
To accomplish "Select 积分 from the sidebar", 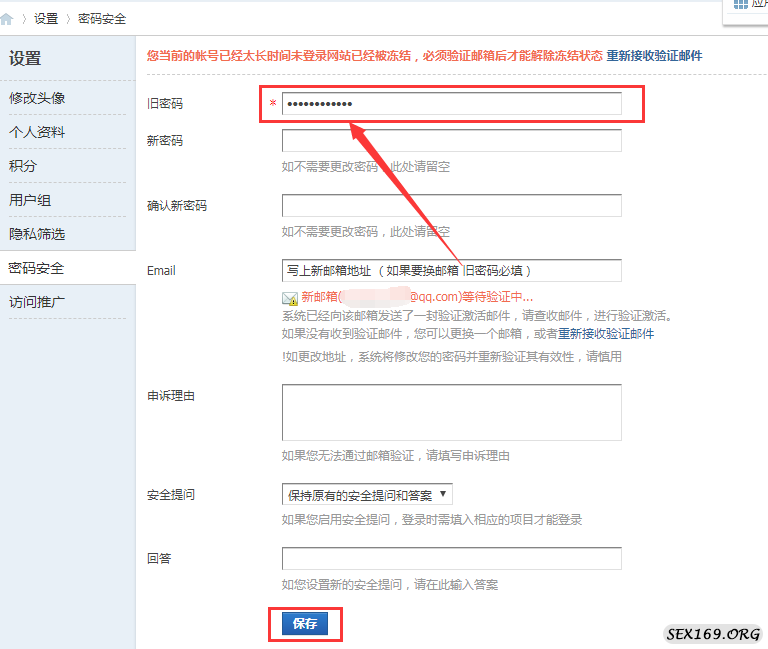I will [23, 166].
